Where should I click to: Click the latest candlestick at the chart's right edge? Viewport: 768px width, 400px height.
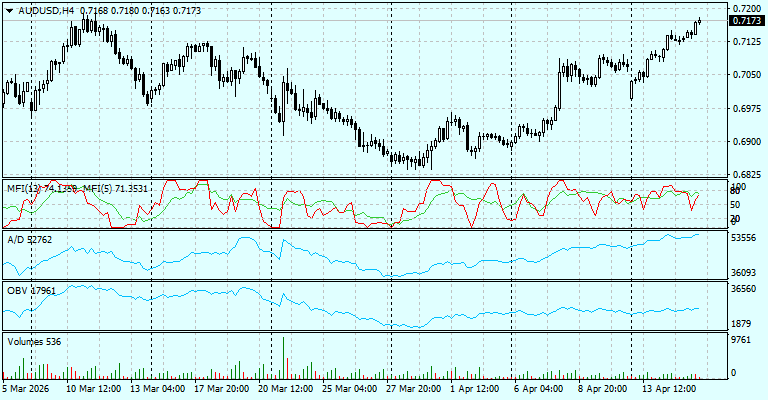[699, 21]
